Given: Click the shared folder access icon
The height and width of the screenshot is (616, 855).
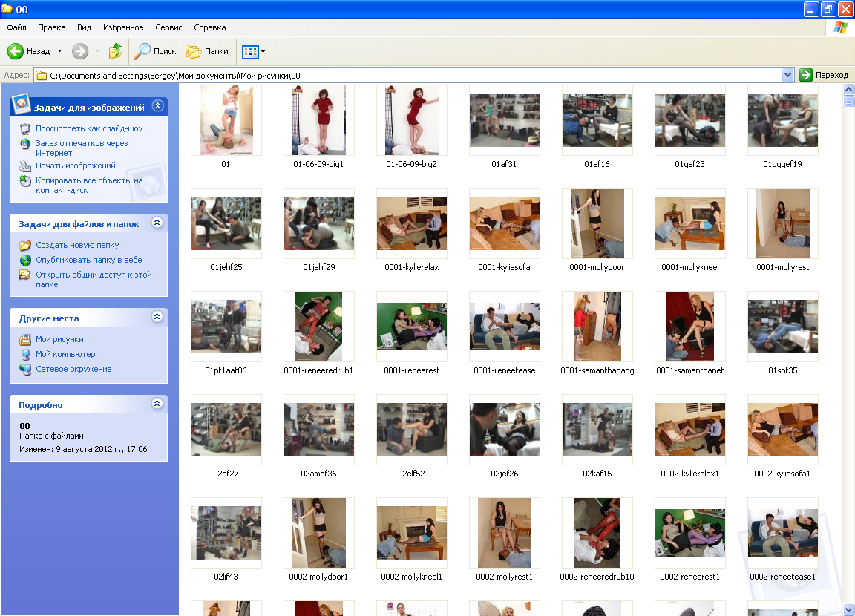Looking at the screenshot, I should click(25, 275).
